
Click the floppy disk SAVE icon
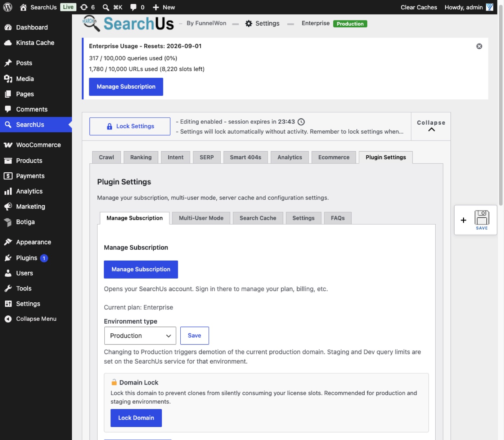(482, 220)
